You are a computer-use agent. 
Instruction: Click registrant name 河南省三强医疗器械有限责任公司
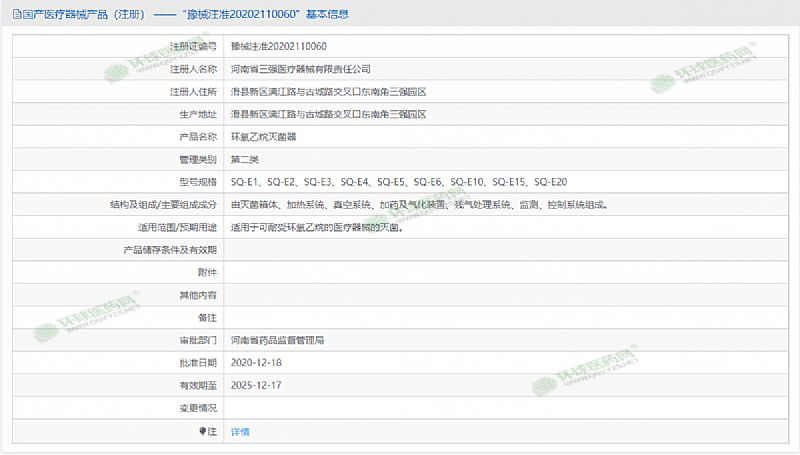click(300, 69)
